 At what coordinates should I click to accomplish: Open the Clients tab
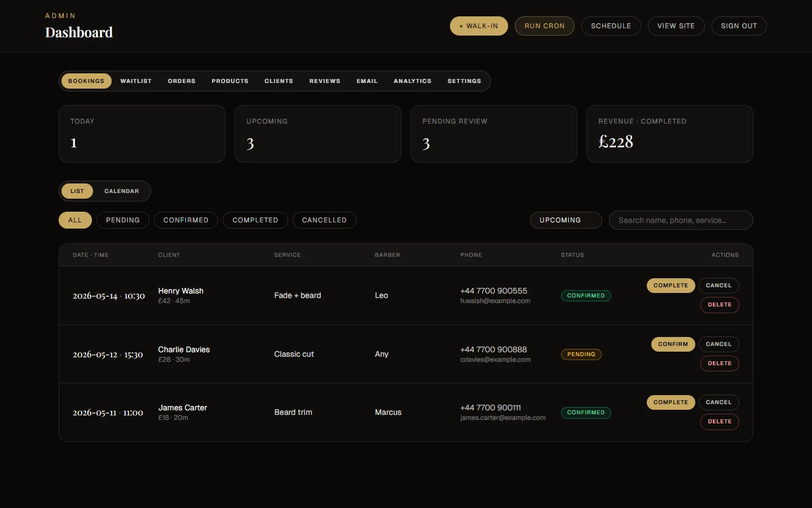[x=279, y=81]
